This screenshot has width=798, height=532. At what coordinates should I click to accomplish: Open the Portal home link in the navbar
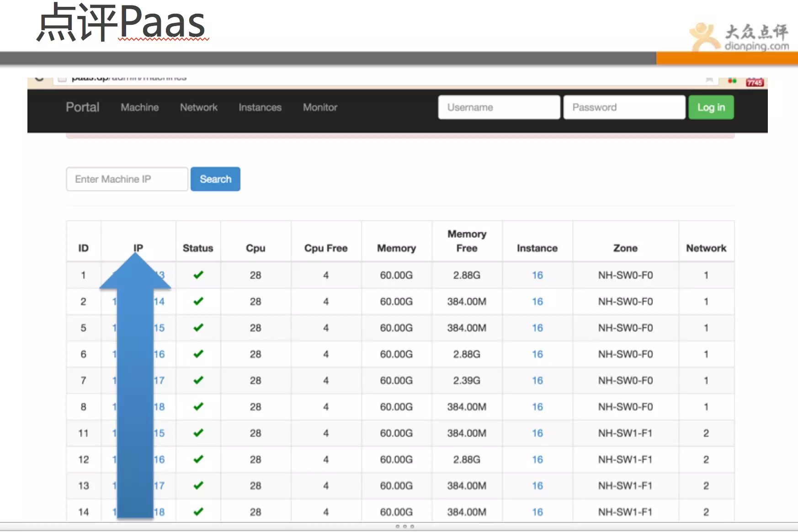click(x=82, y=107)
